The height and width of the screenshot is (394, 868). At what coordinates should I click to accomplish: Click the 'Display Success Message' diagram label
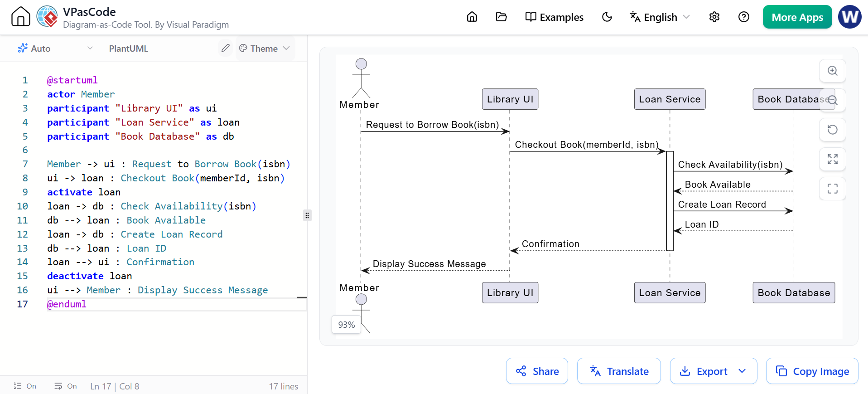[429, 264]
